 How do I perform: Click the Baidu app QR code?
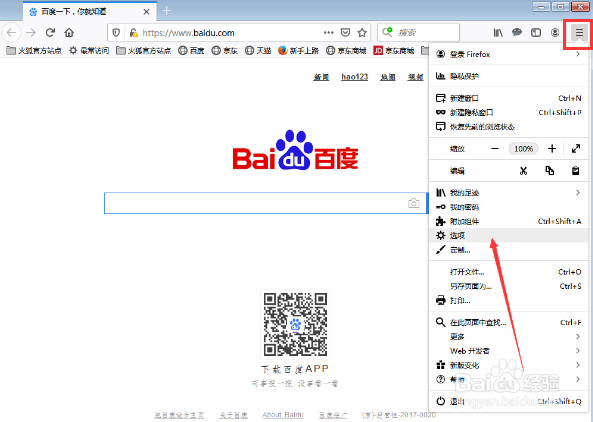point(295,324)
